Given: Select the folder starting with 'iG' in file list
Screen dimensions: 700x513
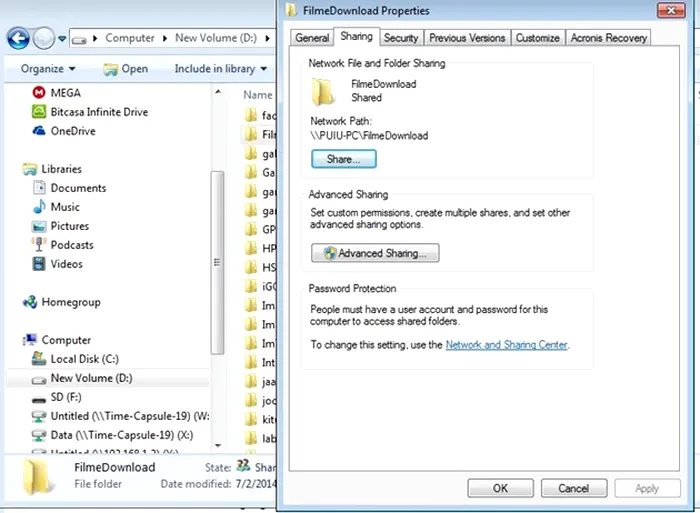Looking at the screenshot, I should [x=260, y=286].
